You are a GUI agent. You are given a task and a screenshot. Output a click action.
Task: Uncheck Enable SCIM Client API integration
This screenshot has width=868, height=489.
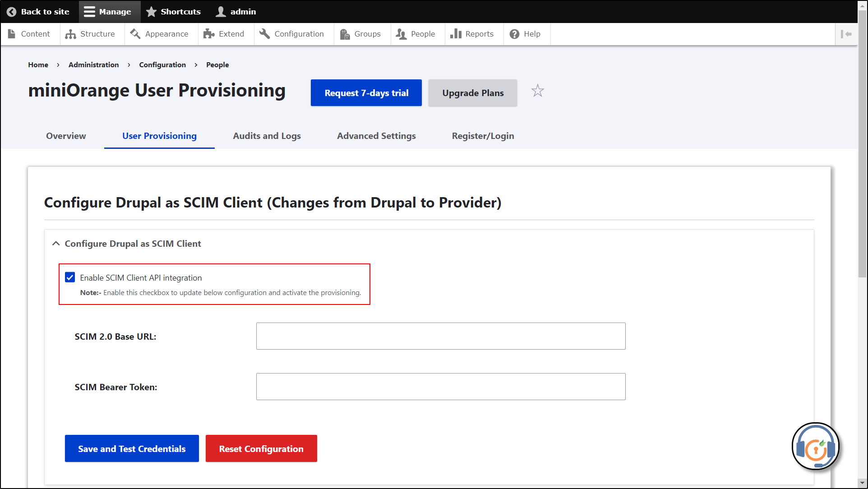70,277
